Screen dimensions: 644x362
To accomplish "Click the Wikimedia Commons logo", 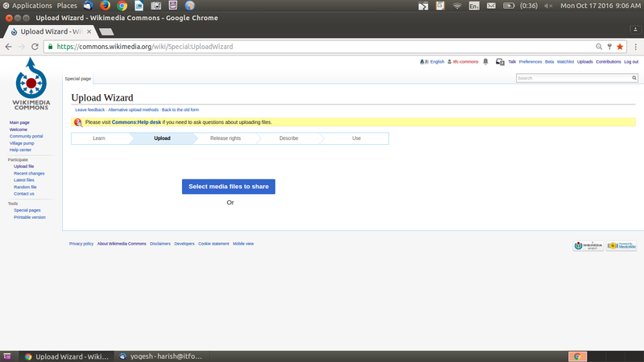I will click(x=31, y=84).
